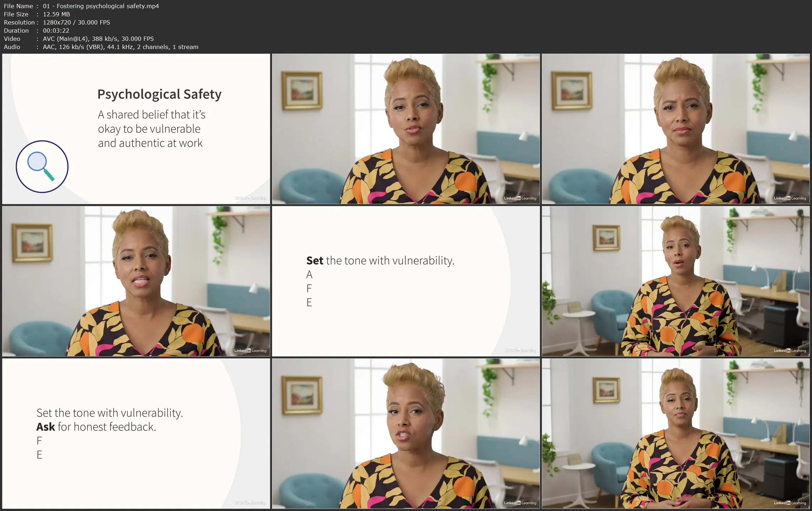Click the video codec line "AVC (Main@L4)"
Image resolution: width=812 pixels, height=511 pixels.
[98, 39]
